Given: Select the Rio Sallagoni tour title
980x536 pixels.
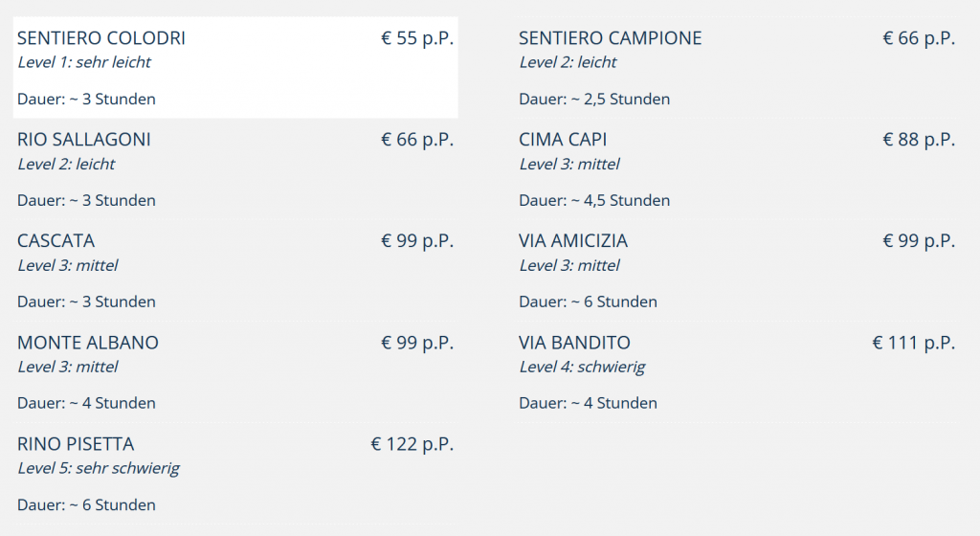Looking at the screenshot, I should point(84,140).
